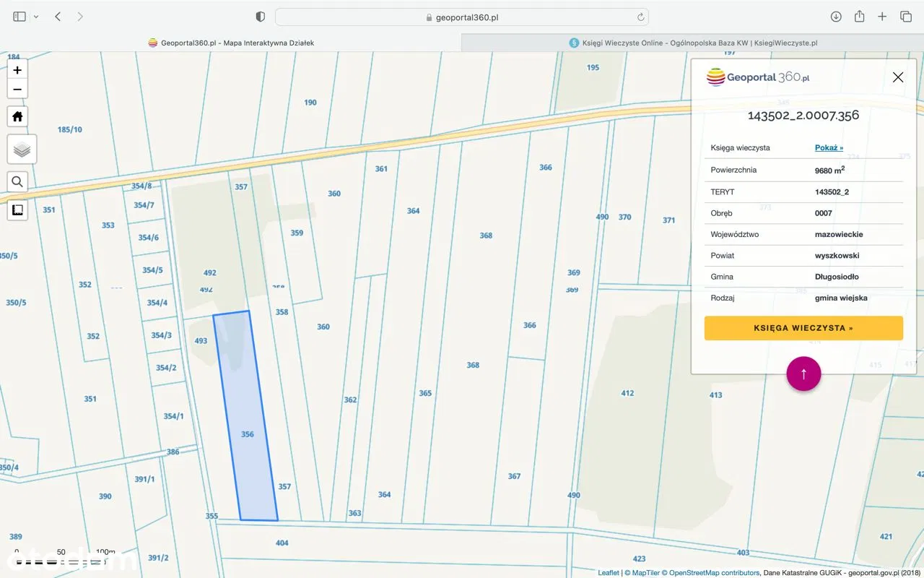Show the Safari tab overview
Screen dimensions: 924x578
tap(906, 17)
